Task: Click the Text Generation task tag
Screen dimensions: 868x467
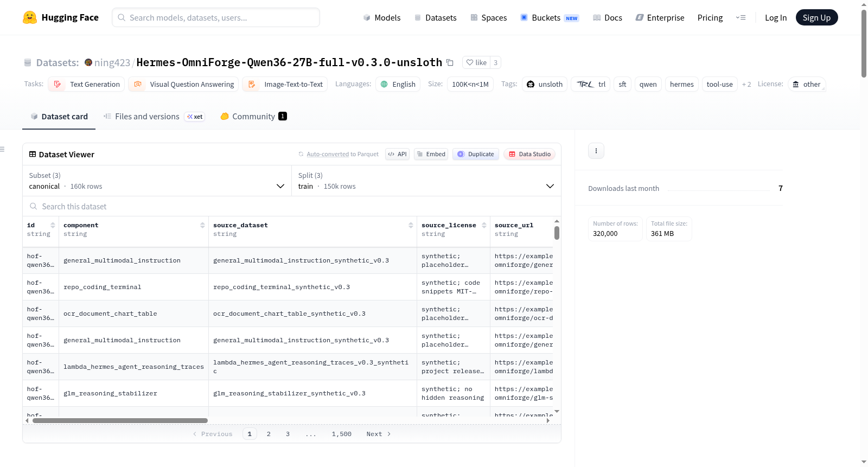Action: [86, 84]
